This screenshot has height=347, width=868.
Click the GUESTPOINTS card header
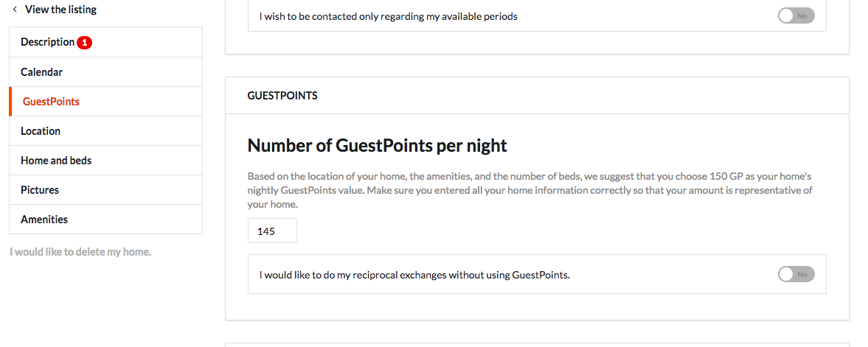tap(537, 96)
